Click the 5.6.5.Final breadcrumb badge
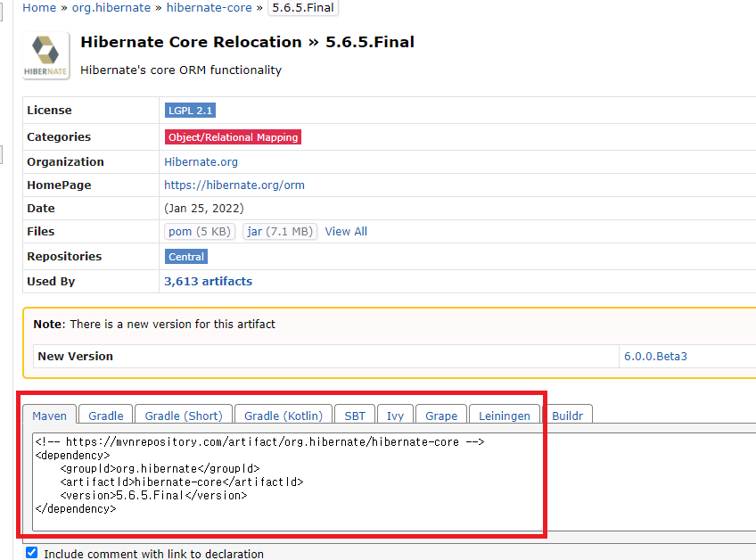The width and height of the screenshot is (756, 560). click(x=303, y=8)
